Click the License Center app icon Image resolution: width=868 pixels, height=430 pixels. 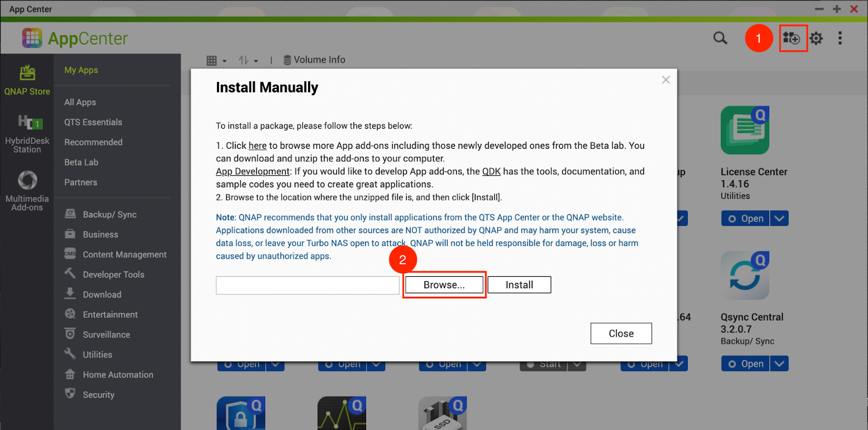[x=745, y=130]
